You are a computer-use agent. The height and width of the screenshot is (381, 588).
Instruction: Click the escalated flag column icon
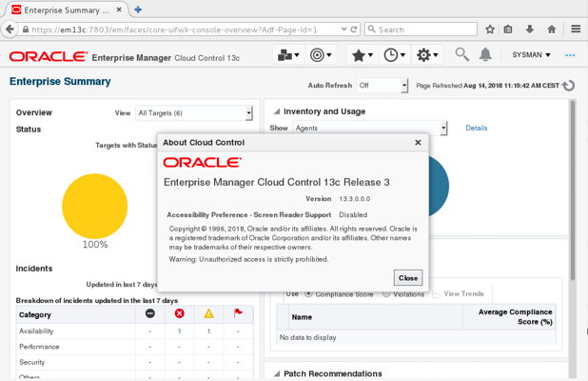coord(238,313)
